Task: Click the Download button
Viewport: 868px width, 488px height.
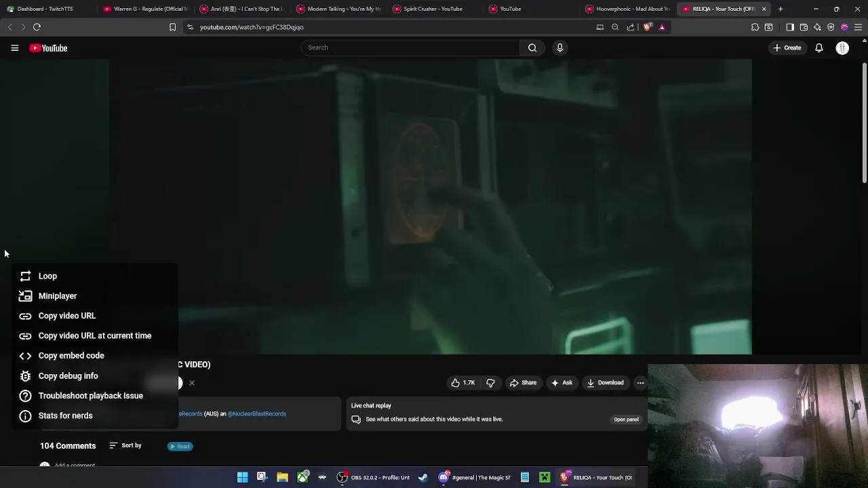Action: click(x=605, y=383)
